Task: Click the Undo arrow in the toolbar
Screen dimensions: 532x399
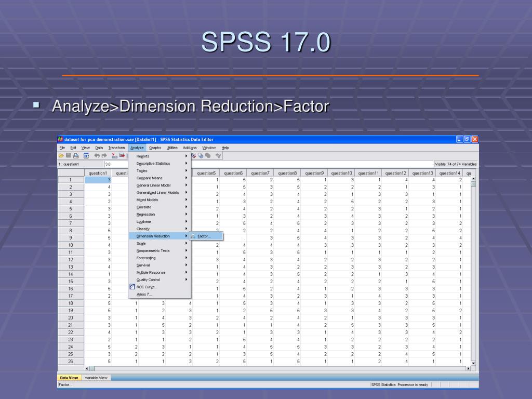Action: (97, 156)
